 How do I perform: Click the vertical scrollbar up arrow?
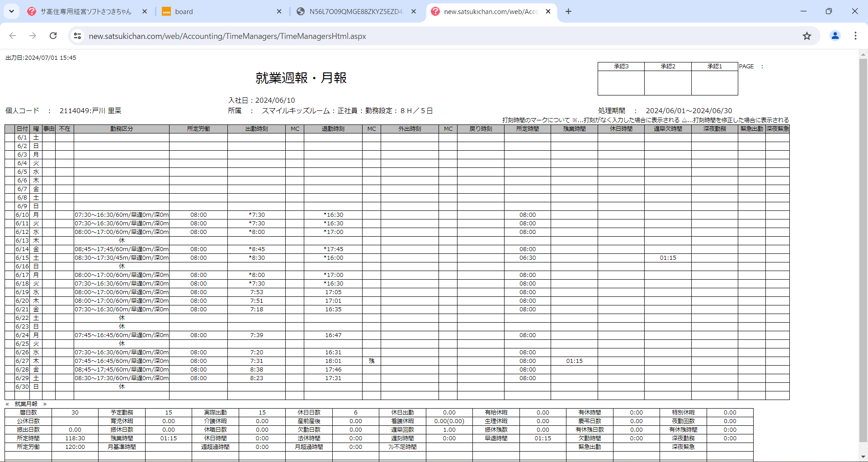click(x=863, y=54)
